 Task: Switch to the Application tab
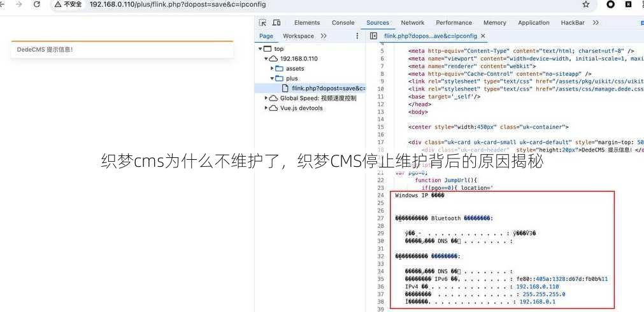click(x=534, y=22)
